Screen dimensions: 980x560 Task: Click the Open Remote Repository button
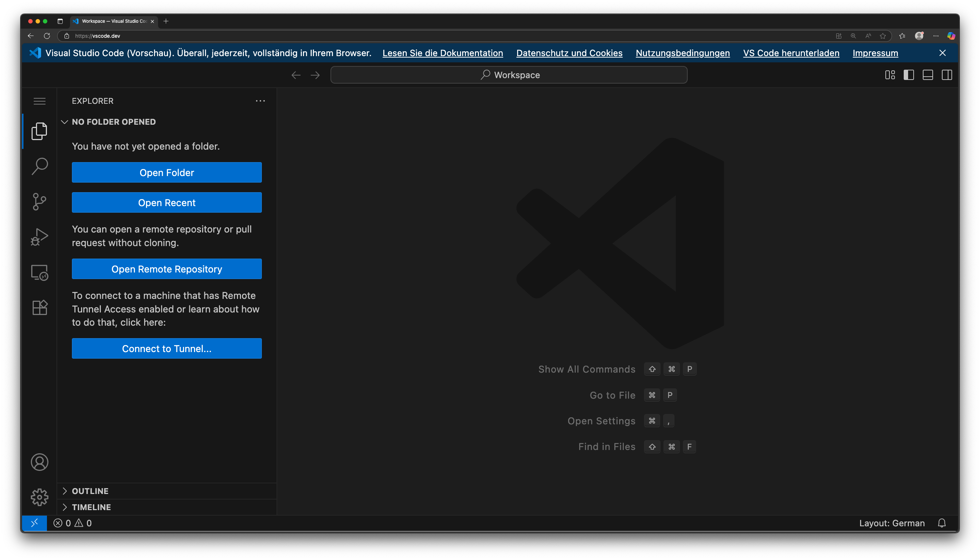(x=167, y=269)
